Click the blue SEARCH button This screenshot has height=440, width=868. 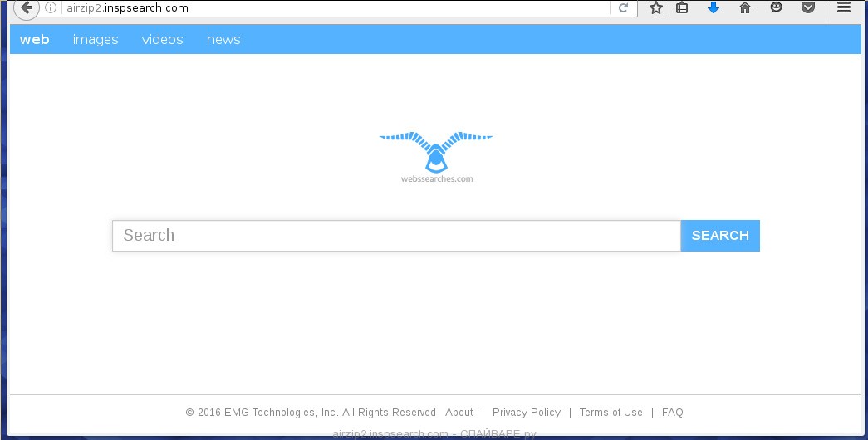[720, 236]
